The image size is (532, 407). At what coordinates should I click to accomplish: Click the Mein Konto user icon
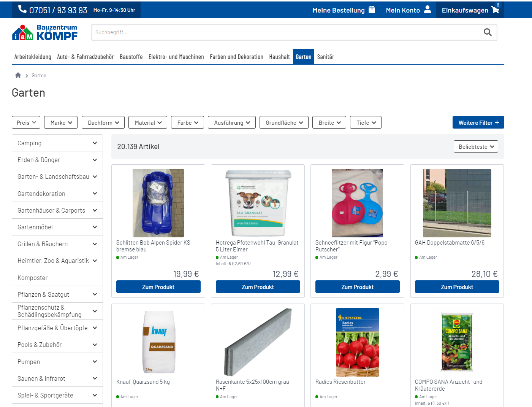click(x=427, y=10)
